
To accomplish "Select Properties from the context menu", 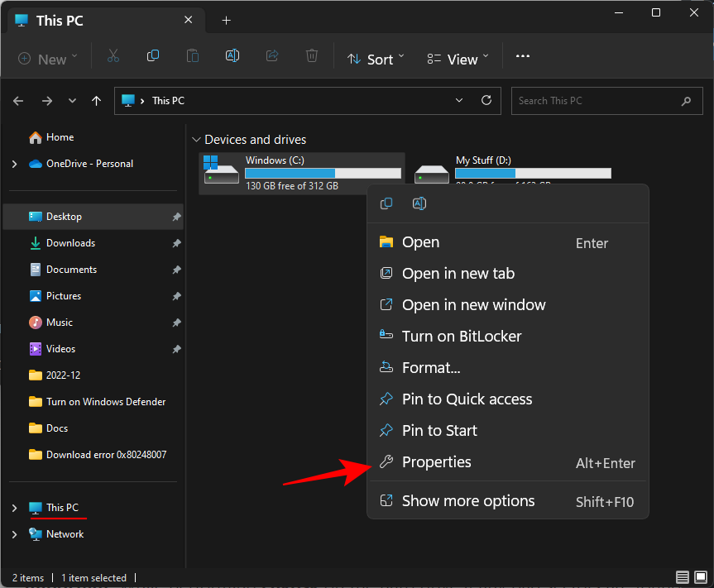I will [436, 462].
